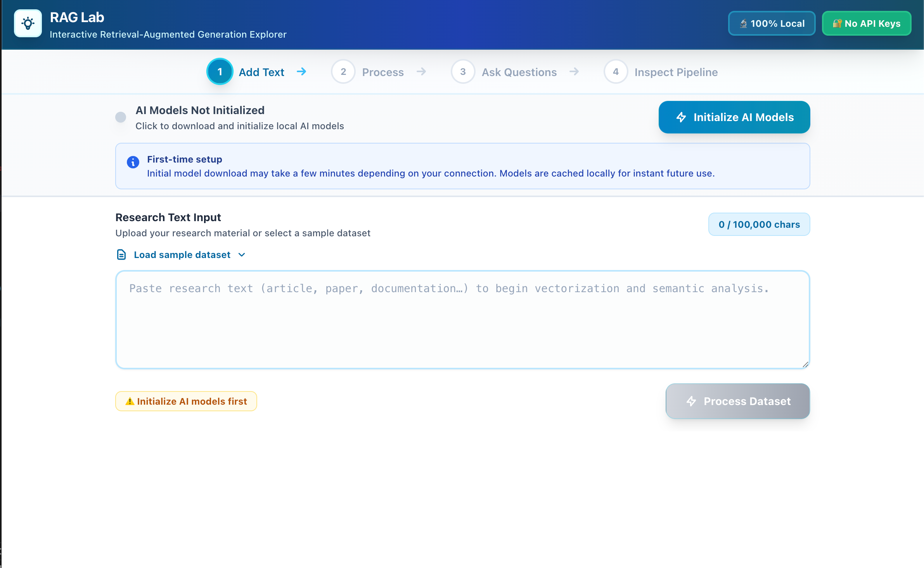Click the blue info icon in First-time setup
This screenshot has width=924, height=568.
pos(133,162)
